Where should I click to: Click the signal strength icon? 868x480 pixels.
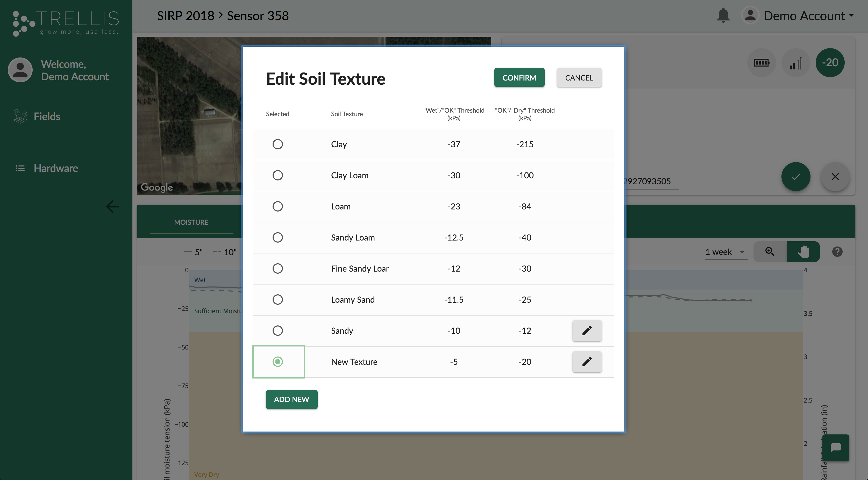[x=795, y=63]
